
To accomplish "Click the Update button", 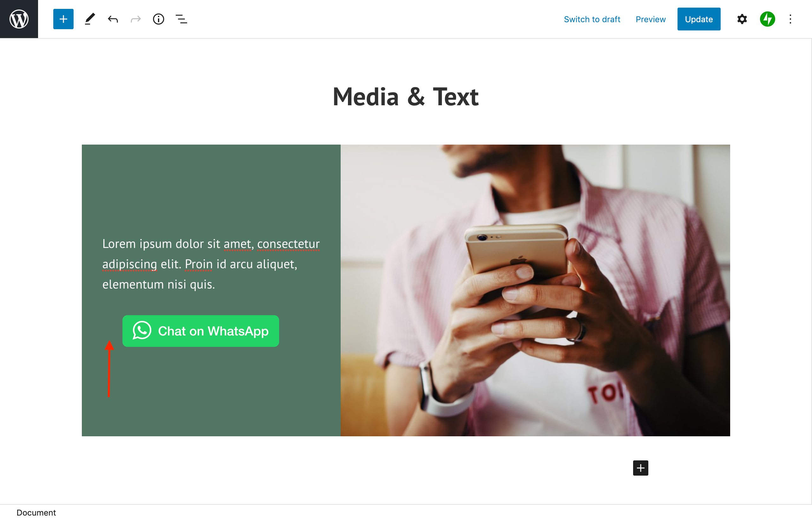I will click(x=698, y=19).
